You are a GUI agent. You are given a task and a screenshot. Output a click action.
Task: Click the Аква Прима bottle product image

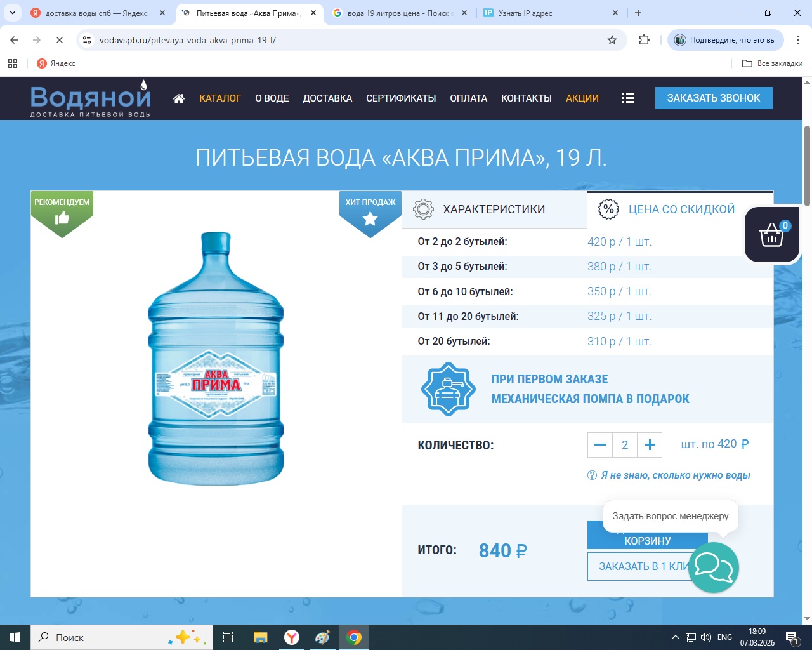(216, 359)
